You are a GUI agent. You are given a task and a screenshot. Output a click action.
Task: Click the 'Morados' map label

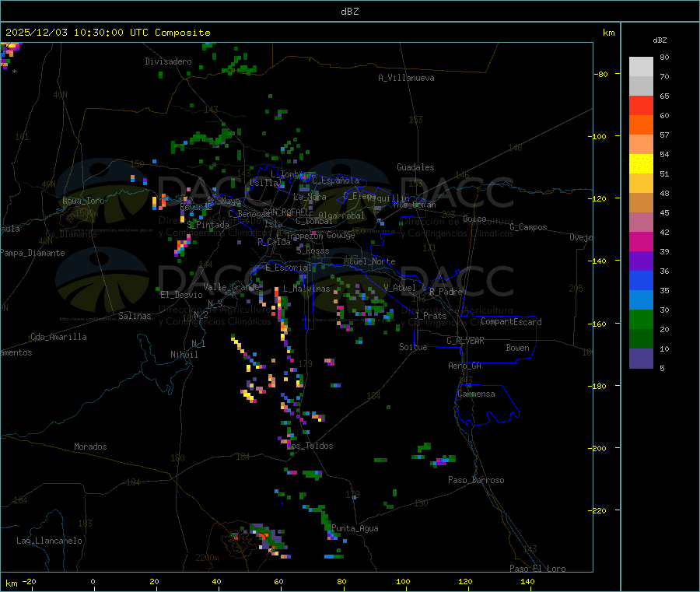coord(90,447)
